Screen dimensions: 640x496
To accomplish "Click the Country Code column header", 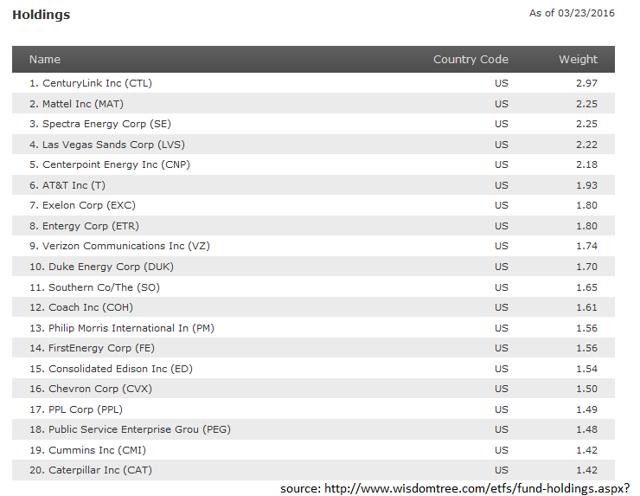I will 471,60.
